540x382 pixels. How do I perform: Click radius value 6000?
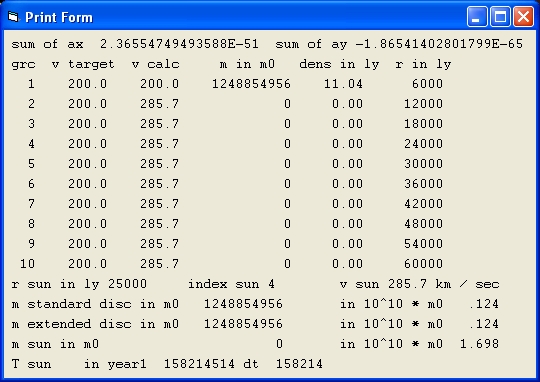[x=427, y=84]
